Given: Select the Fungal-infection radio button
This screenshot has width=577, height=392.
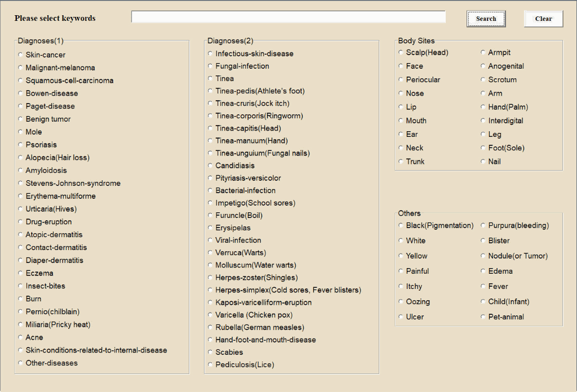Looking at the screenshot, I should click(x=211, y=66).
